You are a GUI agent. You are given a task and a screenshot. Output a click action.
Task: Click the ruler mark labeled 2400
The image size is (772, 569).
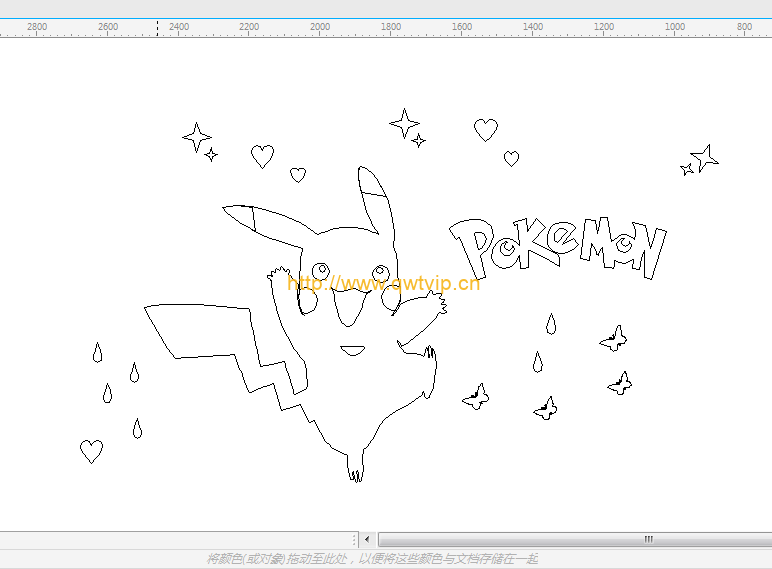coord(179,27)
